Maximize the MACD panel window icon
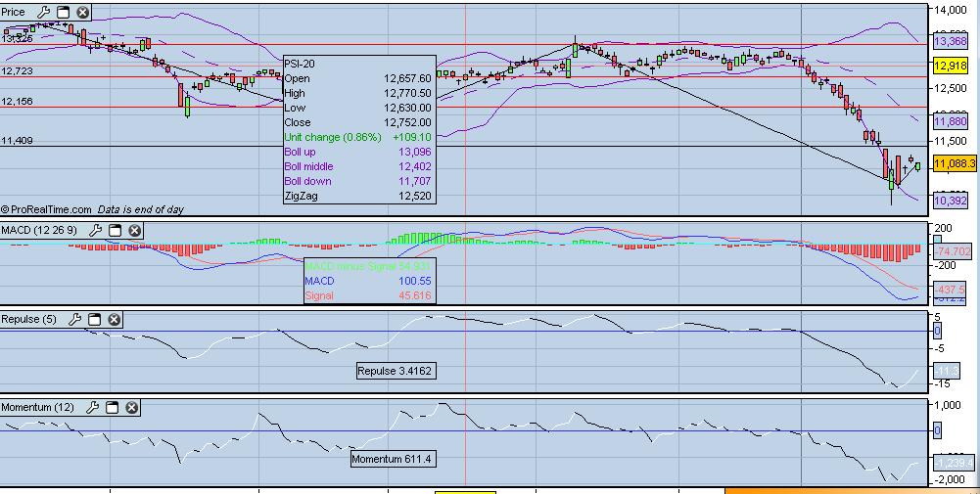Viewport: 980px width, 494px height. tap(115, 231)
